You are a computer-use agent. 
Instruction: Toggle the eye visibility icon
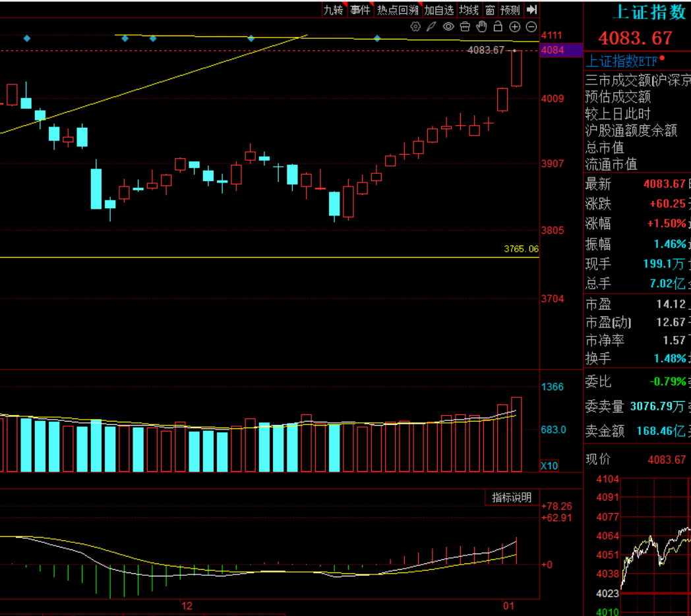click(448, 26)
